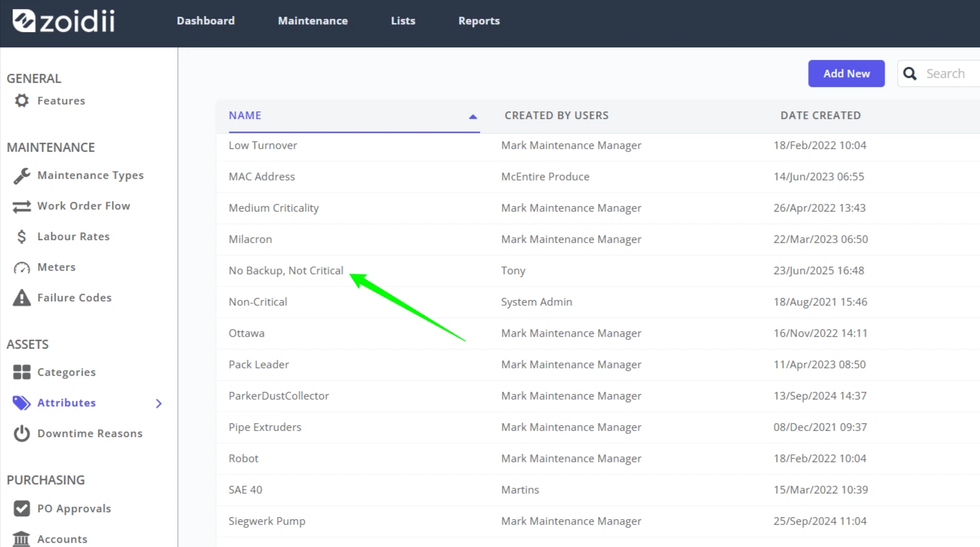Screen dimensions: 980x547
Task: Click the Labour Rates dollar icon
Action: pos(22,237)
